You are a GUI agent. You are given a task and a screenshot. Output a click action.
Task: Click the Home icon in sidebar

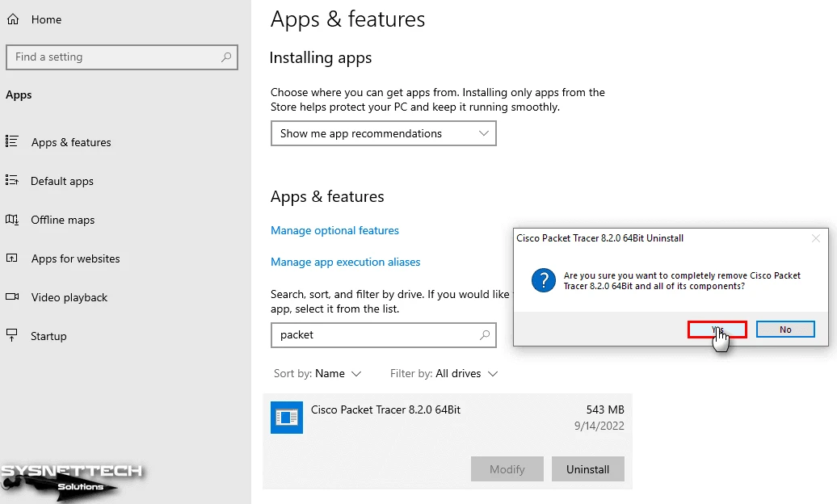click(13, 19)
